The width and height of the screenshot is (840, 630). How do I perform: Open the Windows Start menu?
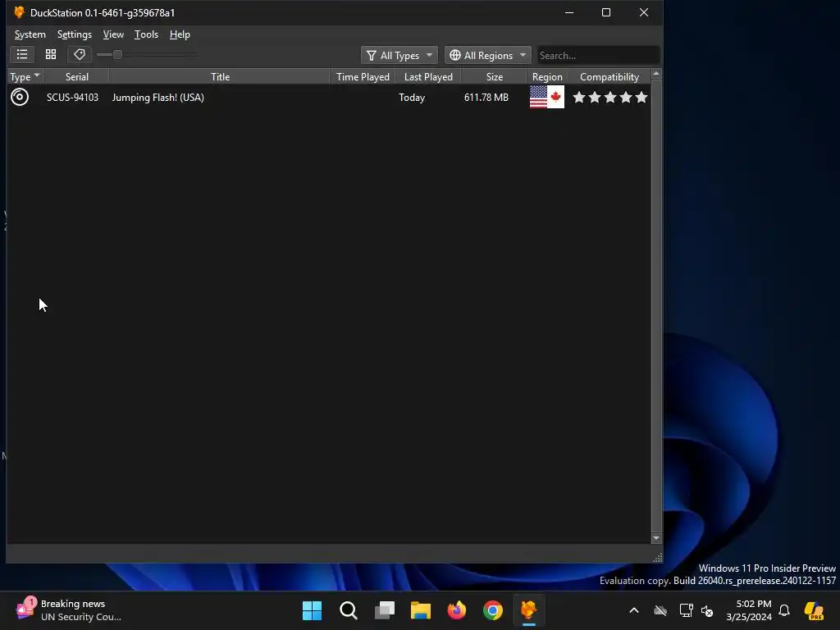[x=312, y=610]
